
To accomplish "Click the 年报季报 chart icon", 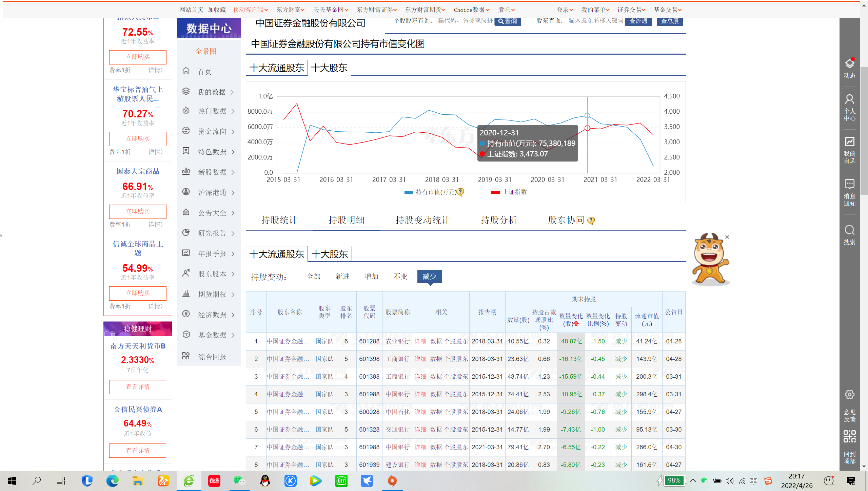I will pyautogui.click(x=186, y=253).
